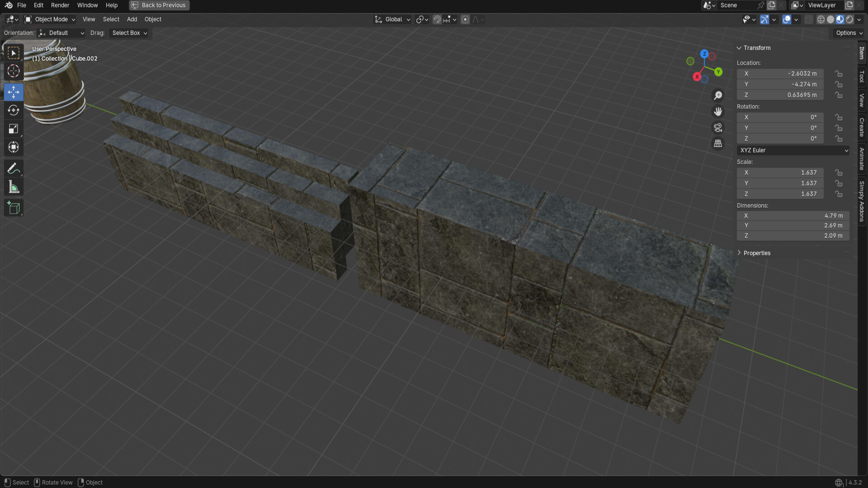Lock the Location X value
Screen dimensions: 868x488
(x=839, y=74)
